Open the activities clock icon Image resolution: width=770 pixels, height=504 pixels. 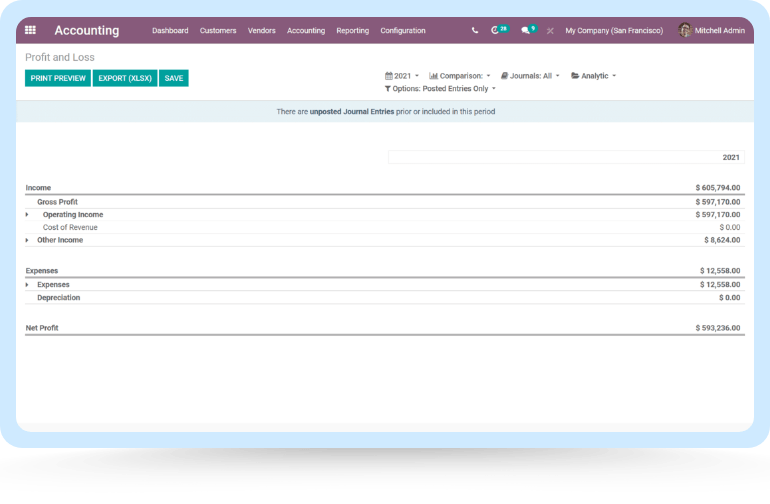[497, 31]
